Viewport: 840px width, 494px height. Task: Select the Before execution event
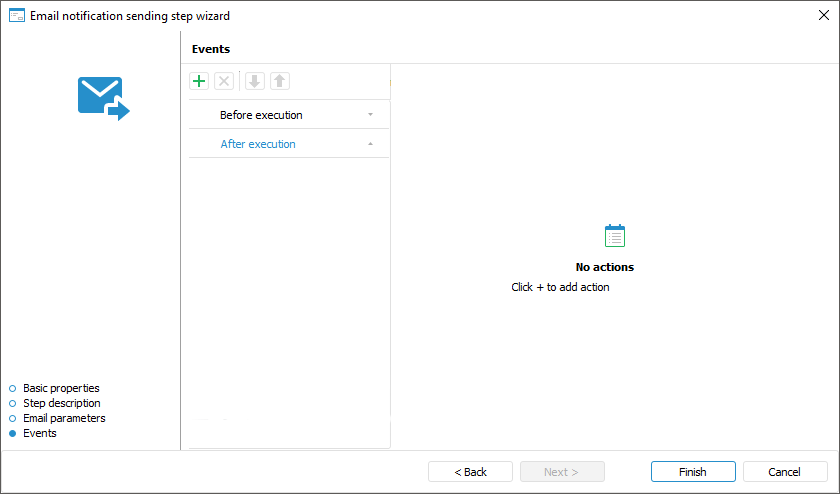click(x=261, y=115)
